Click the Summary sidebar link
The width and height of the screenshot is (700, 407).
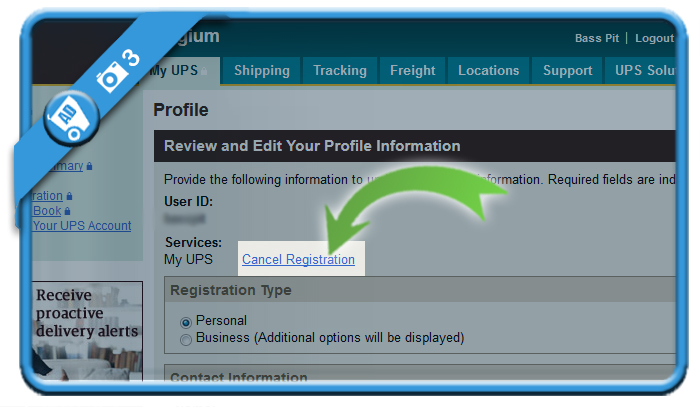pos(66,166)
